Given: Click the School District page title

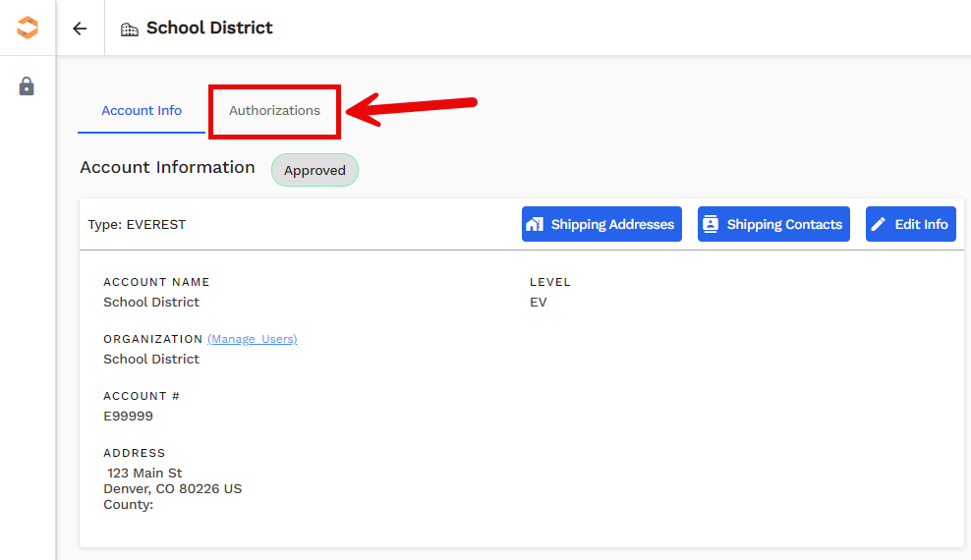Looking at the screenshot, I should pyautogui.click(x=209, y=28).
